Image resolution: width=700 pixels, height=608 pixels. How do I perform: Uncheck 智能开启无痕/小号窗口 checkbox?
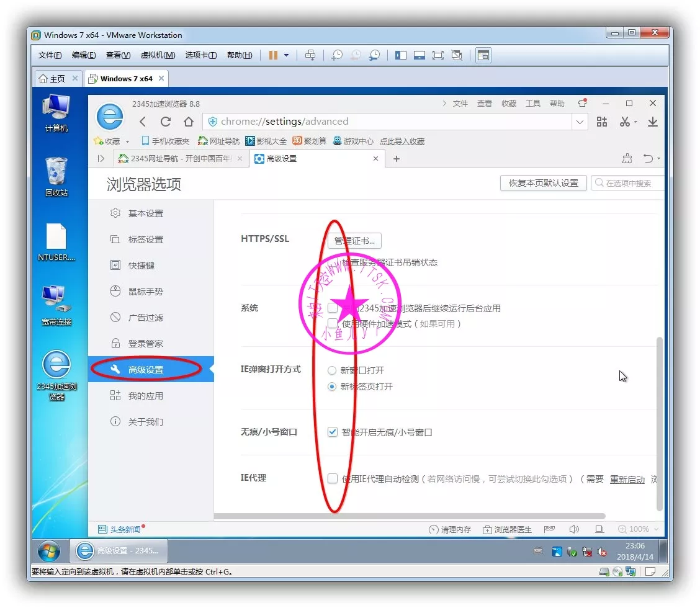point(333,432)
